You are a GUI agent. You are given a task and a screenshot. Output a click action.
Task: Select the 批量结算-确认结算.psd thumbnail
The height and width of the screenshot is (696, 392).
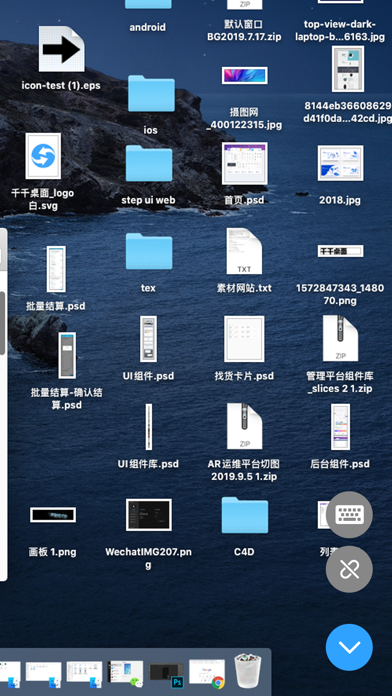point(67,355)
